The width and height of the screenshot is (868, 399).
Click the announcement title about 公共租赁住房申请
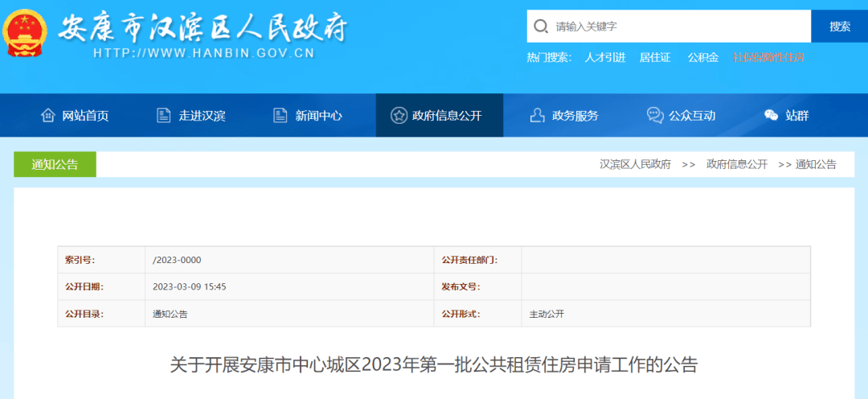(434, 366)
